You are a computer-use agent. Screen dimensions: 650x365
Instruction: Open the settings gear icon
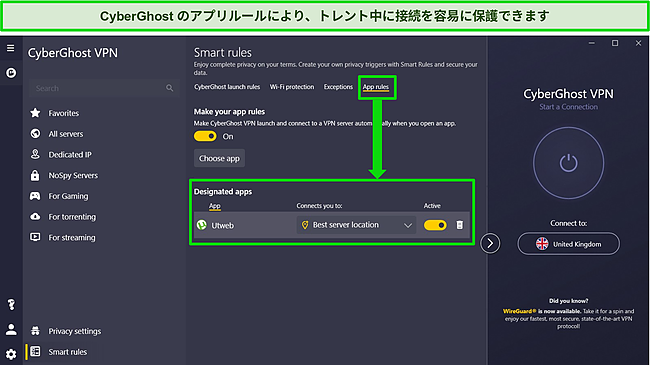click(x=11, y=354)
